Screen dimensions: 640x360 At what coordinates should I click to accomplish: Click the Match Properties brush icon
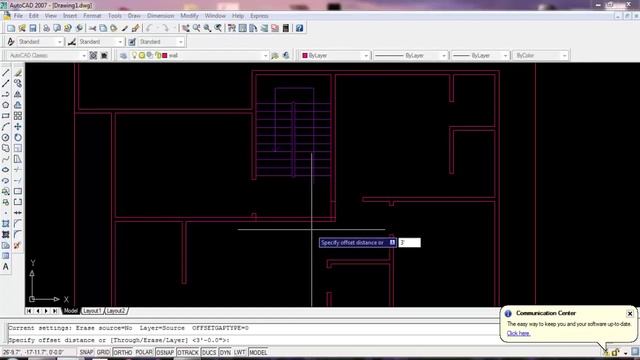pyautogui.click(x=135, y=28)
